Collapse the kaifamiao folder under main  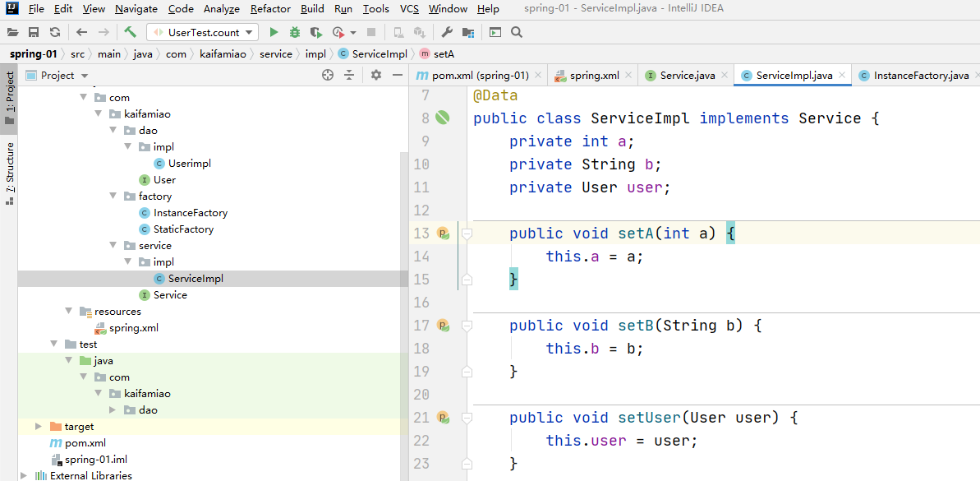click(x=98, y=113)
